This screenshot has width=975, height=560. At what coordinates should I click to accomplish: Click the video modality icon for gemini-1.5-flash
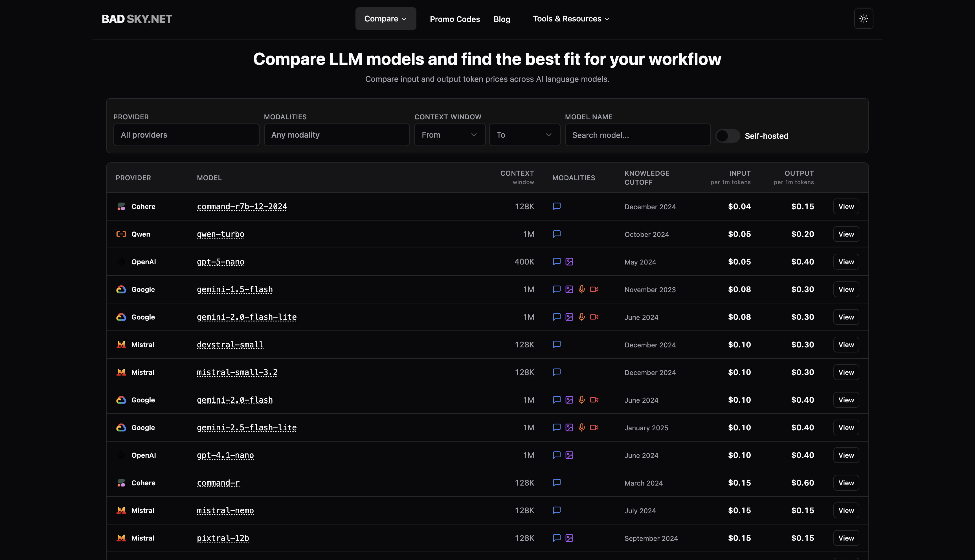(x=594, y=289)
